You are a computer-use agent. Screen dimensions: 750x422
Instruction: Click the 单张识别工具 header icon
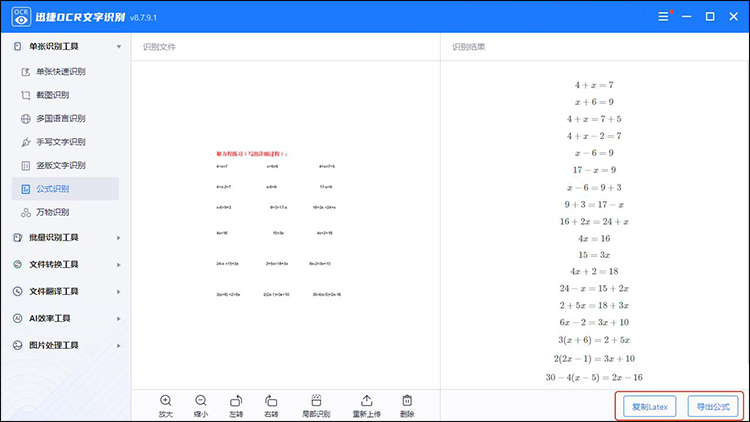coord(18,46)
